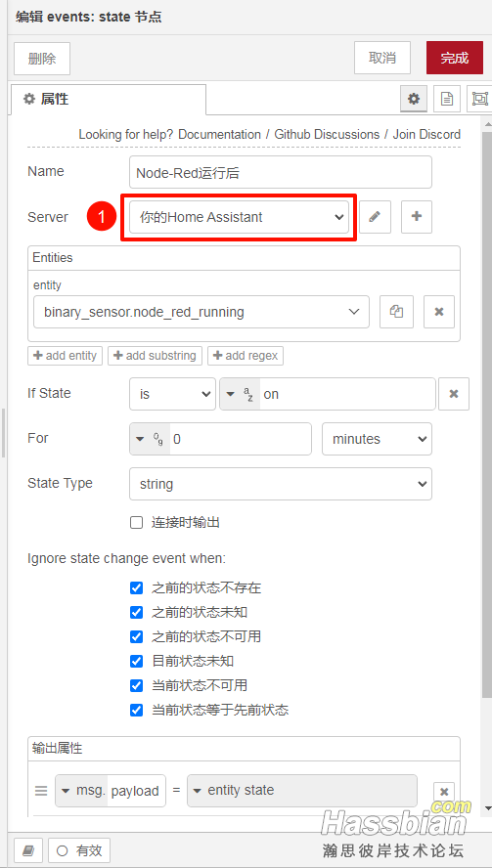
Task: Open the entity state value type dropdown
Action: pos(302,791)
